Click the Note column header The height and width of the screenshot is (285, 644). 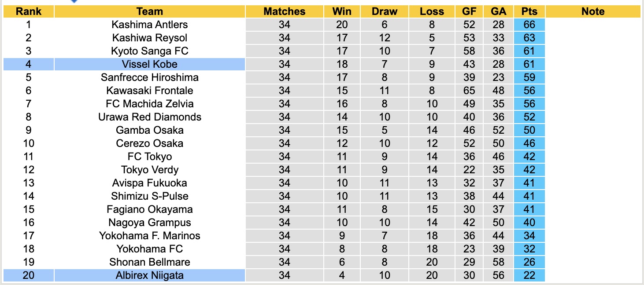click(592, 11)
